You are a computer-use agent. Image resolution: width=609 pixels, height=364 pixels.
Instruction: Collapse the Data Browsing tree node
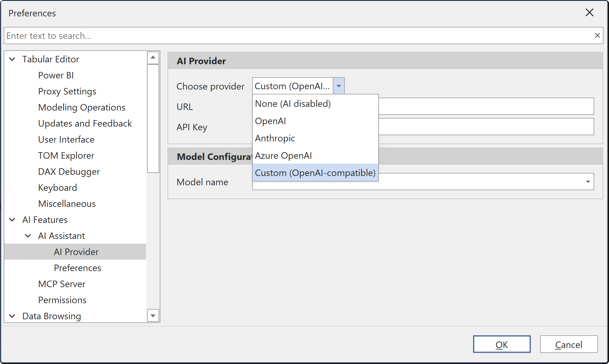[12, 316]
